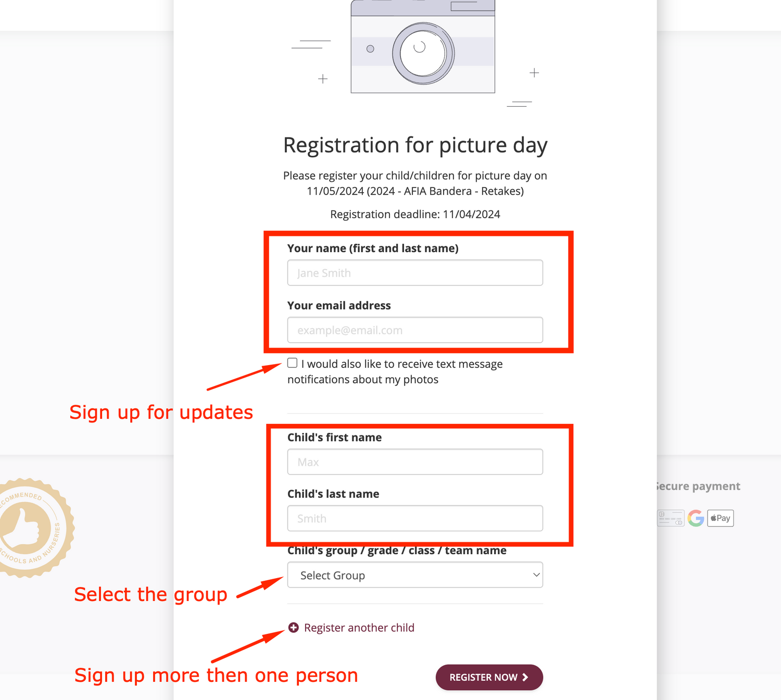This screenshot has width=781, height=700.
Task: Click into Child's last name field
Action: 415,518
